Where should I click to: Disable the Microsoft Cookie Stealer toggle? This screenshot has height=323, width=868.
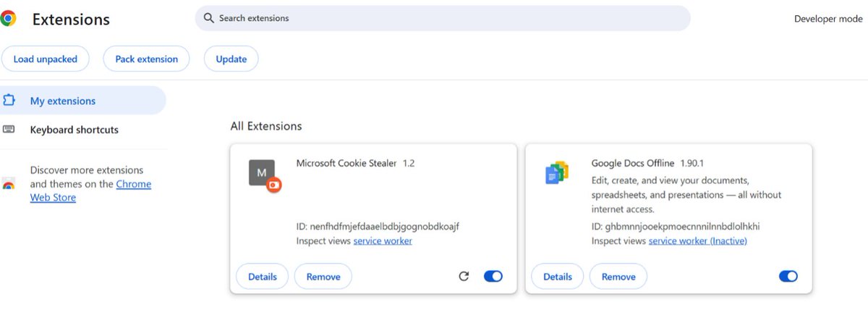click(x=493, y=276)
